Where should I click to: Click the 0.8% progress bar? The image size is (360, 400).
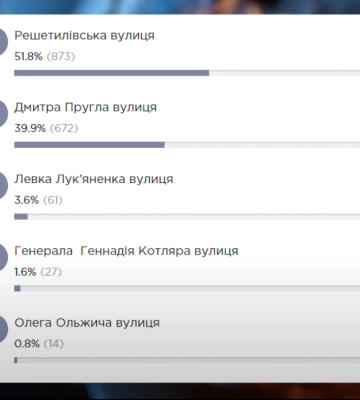click(187, 360)
